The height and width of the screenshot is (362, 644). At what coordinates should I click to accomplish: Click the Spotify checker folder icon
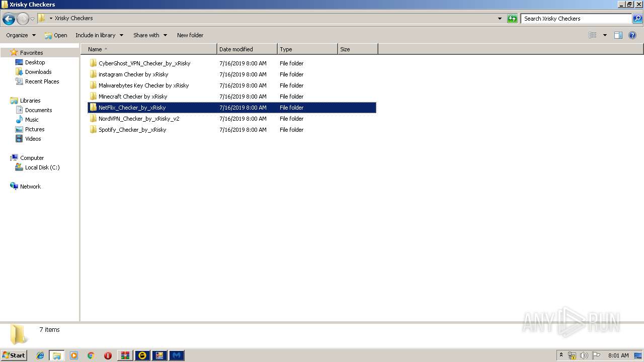click(93, 130)
